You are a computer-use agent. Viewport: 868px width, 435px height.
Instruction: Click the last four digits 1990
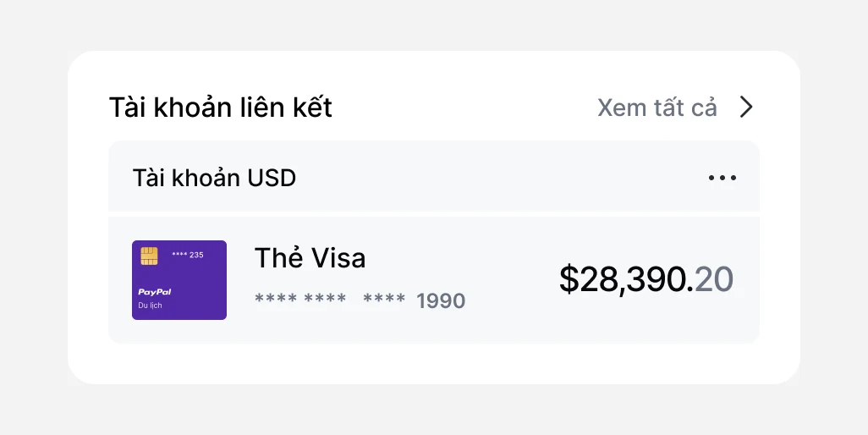click(441, 301)
